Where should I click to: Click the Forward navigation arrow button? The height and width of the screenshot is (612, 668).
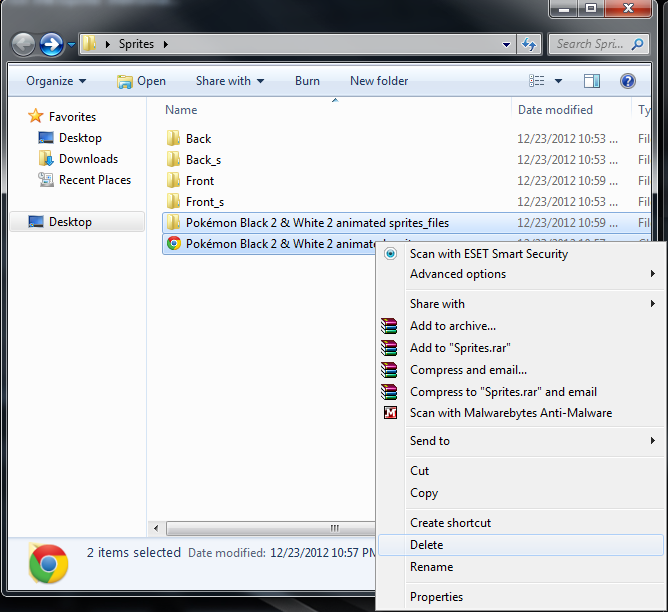tap(51, 44)
